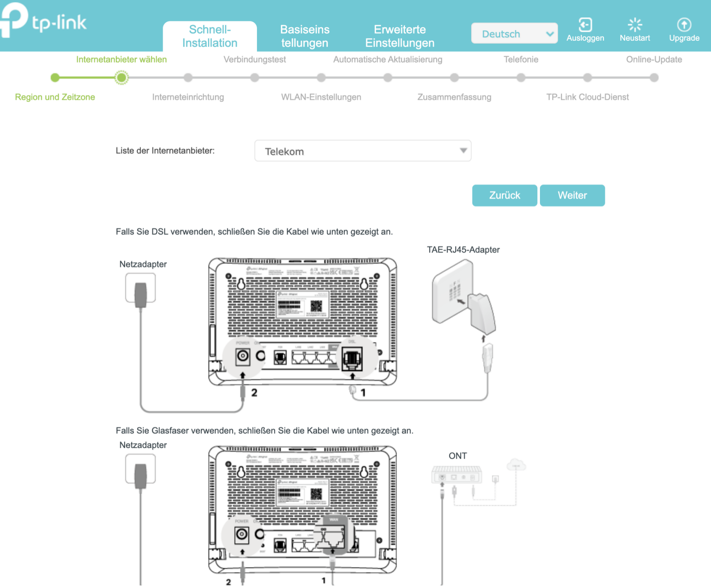This screenshot has height=588, width=711.
Task: Click the Region und Zeitzone step marker
Action: [55, 78]
